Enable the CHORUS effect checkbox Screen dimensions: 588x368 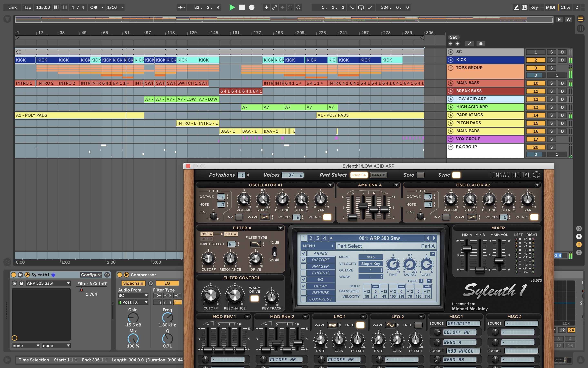[303, 273]
